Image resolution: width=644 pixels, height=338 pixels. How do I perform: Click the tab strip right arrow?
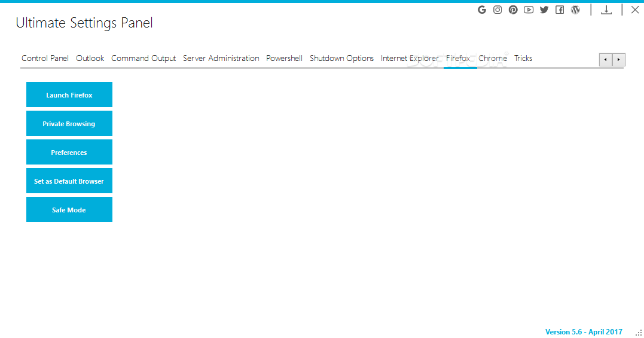point(618,60)
